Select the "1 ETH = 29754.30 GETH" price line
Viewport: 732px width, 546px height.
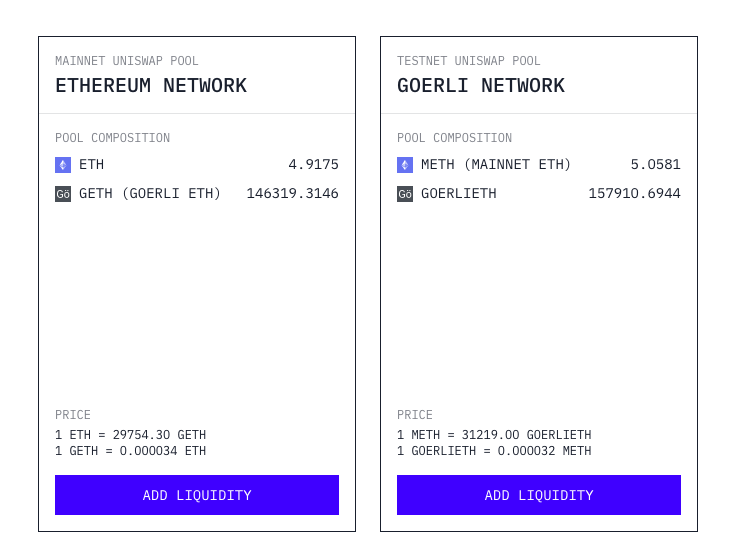pyautogui.click(x=130, y=435)
